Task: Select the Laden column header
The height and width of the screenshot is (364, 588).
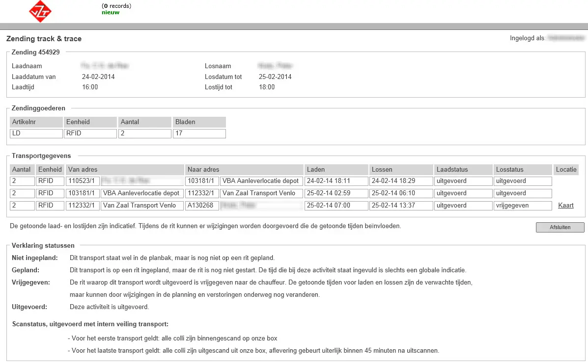Action: (x=336, y=170)
